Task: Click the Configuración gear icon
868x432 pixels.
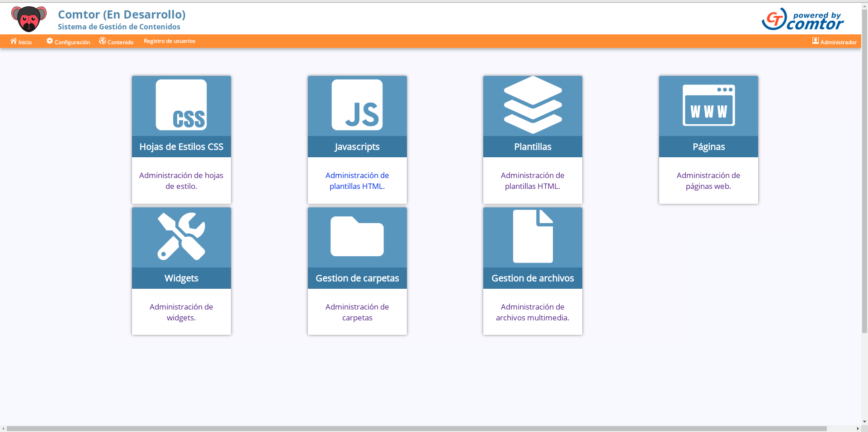Action: 50,41
